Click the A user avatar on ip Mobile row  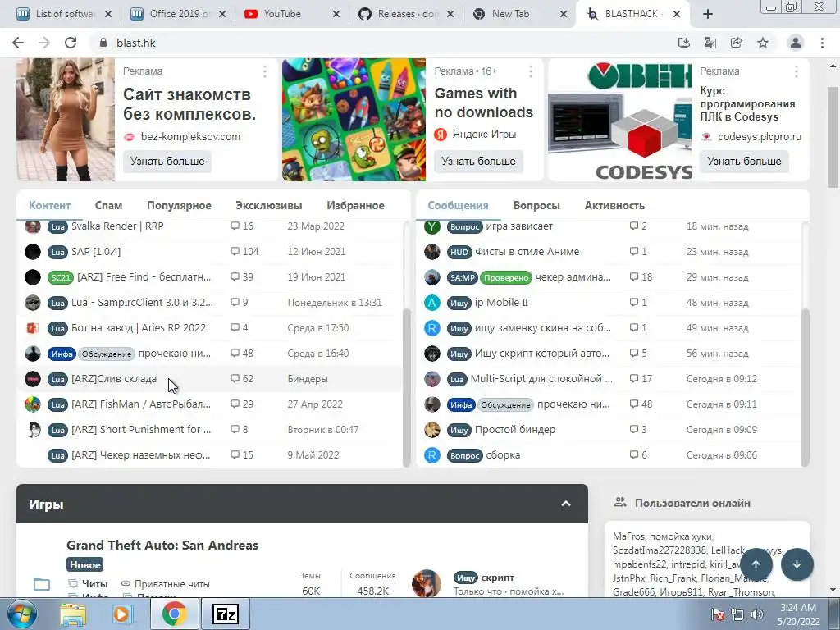(x=431, y=302)
